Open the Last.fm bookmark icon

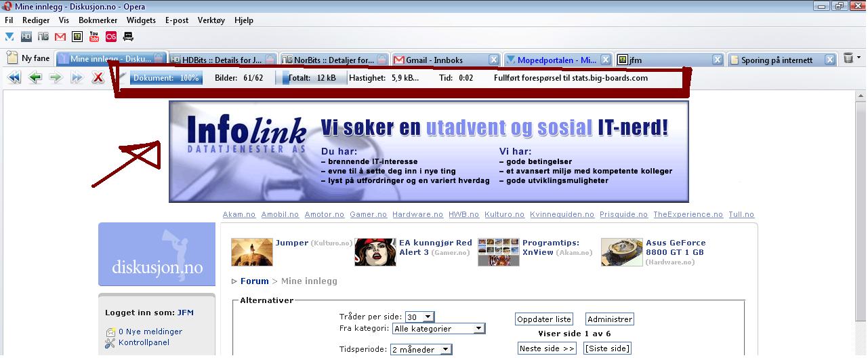(110, 36)
